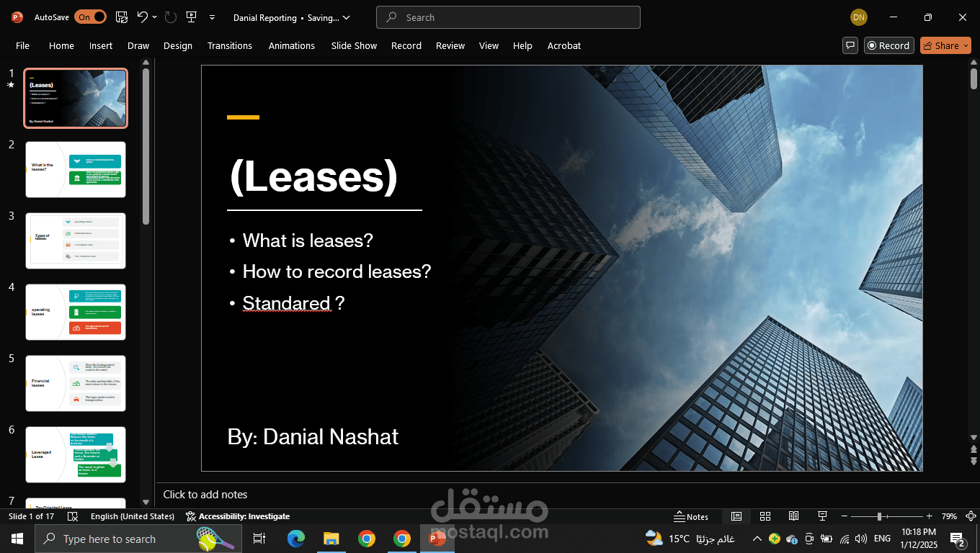Viewport: 980px width, 553px height.
Task: Click Accessibility: Investigate in status bar
Action: (x=238, y=516)
